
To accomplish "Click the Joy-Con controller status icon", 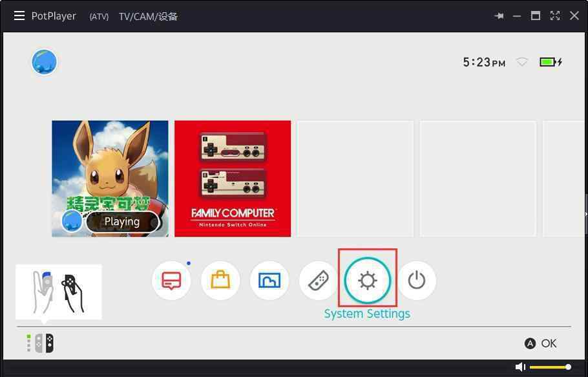I will click(x=41, y=343).
